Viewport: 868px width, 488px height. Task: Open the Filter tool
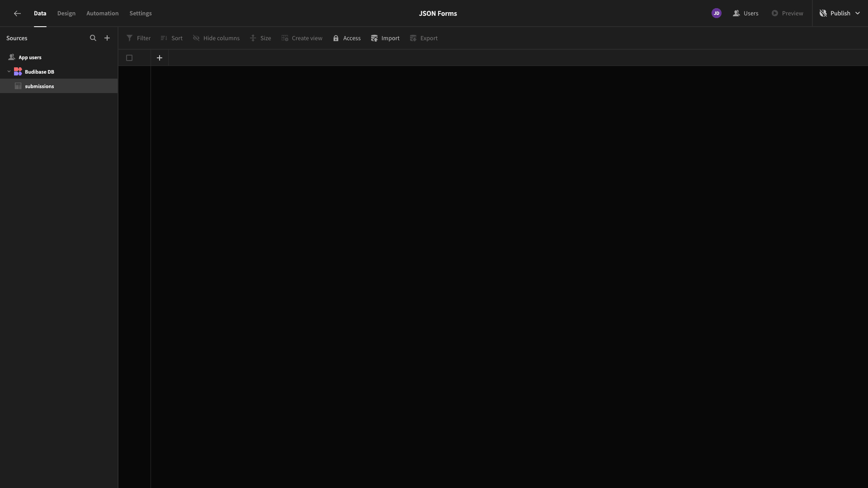coord(138,38)
